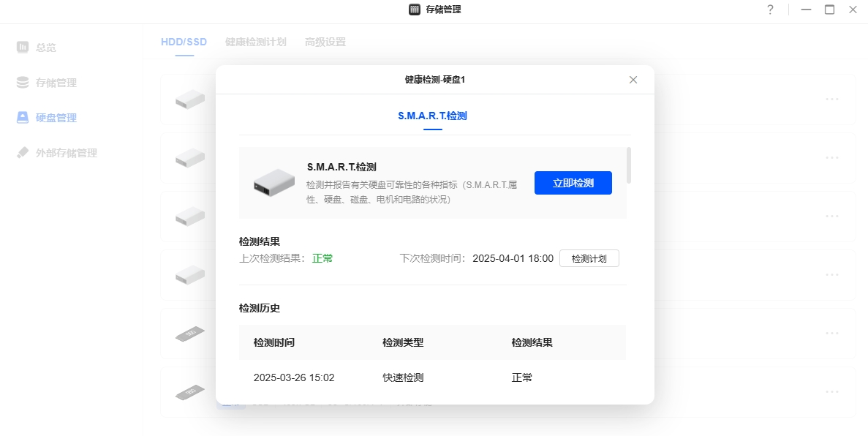This screenshot has width=868, height=436.
Task: Click the 检测时间 column header
Action: click(x=274, y=342)
